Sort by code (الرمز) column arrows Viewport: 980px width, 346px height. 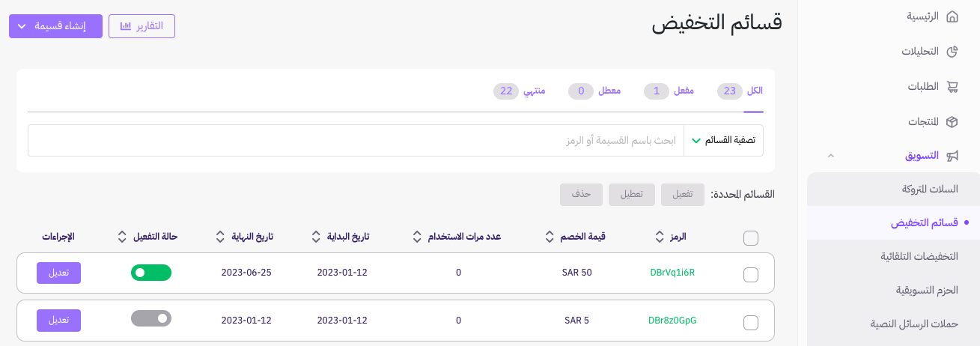(659, 237)
